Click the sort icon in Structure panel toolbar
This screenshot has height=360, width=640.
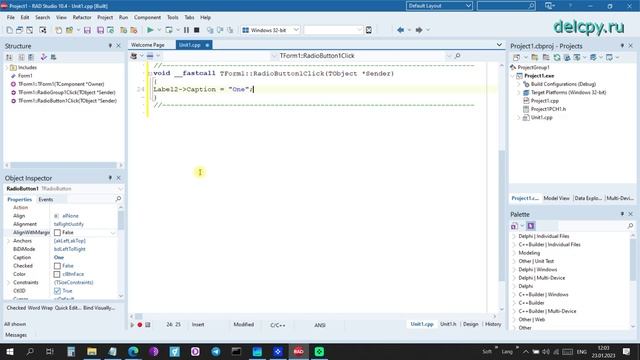[x=9, y=57]
